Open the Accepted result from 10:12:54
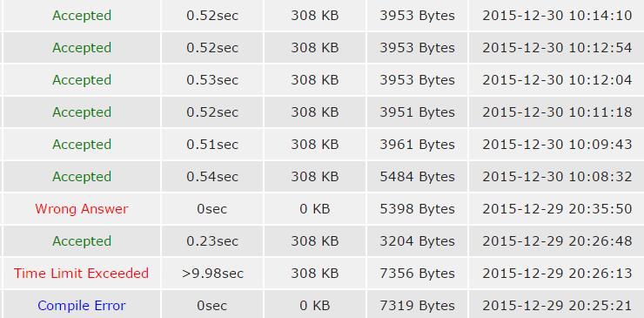Viewport: 644px width, 318px height. tap(82, 48)
